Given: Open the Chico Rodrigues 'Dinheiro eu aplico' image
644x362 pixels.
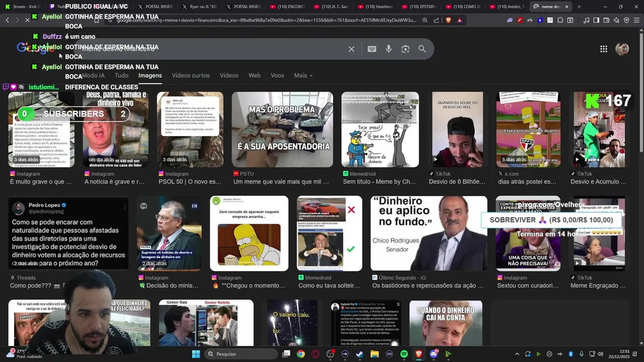Looking at the screenshot, I should [429, 233].
